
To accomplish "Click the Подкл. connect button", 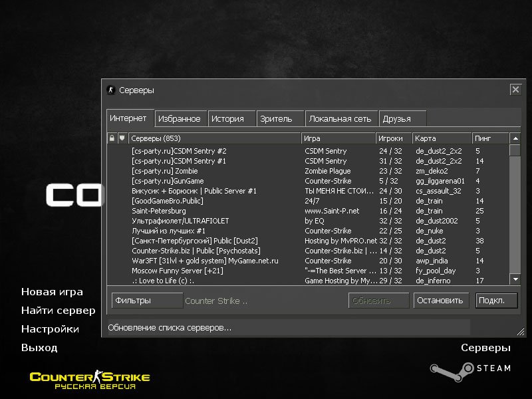I will pyautogui.click(x=496, y=301).
